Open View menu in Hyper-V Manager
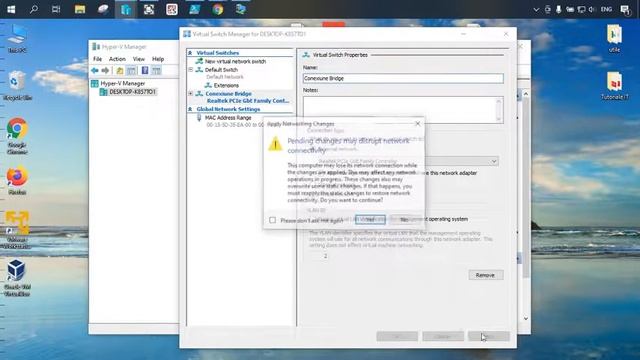Viewport: 640px width, 360px height. tap(139, 59)
